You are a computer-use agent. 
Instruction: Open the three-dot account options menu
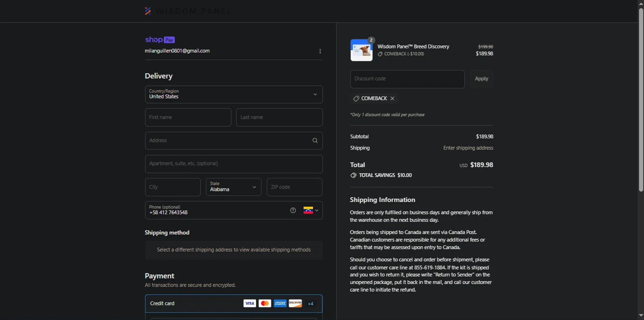point(320,51)
